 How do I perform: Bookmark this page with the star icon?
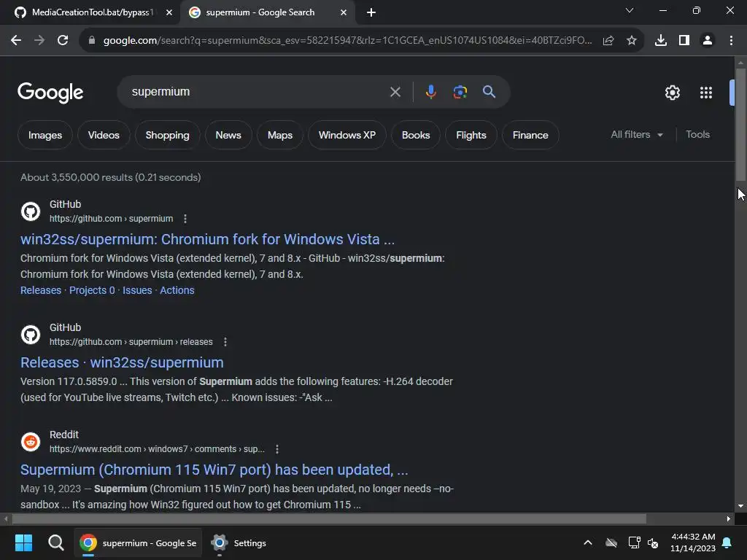click(632, 41)
